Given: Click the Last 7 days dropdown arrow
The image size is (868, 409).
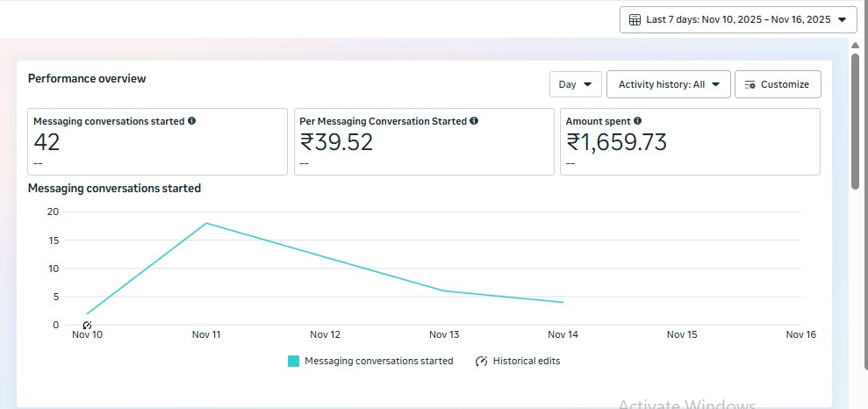Looking at the screenshot, I should coord(843,19).
